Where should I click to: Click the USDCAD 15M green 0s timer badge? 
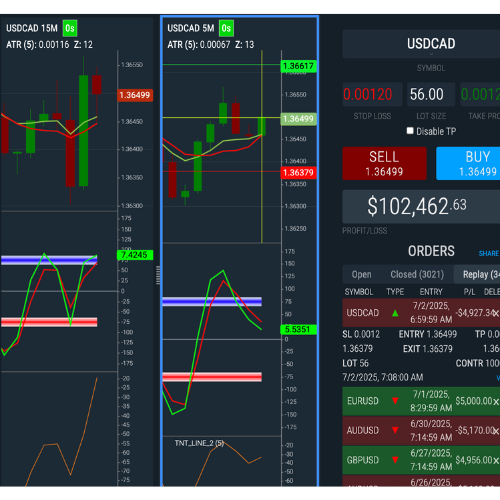(x=70, y=28)
